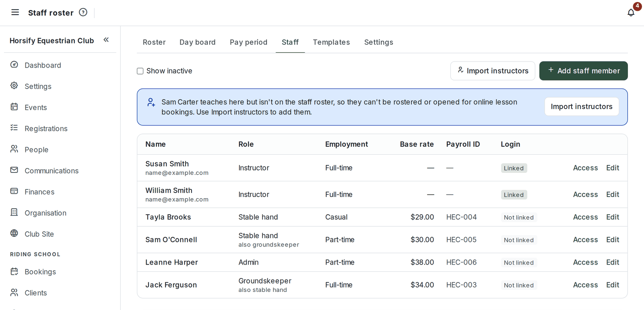The width and height of the screenshot is (644, 310).
Task: Click Import instructors inside the blue banner
Action: [x=582, y=107]
